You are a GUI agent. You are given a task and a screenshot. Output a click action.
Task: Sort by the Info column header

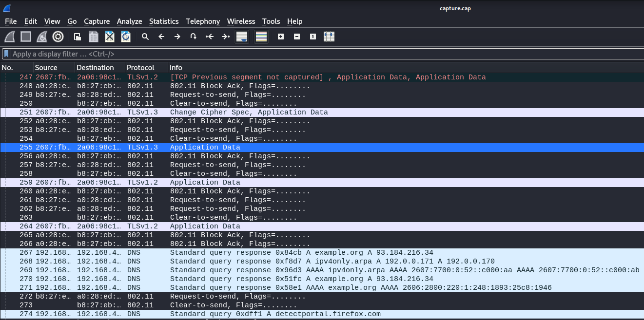coord(406,68)
